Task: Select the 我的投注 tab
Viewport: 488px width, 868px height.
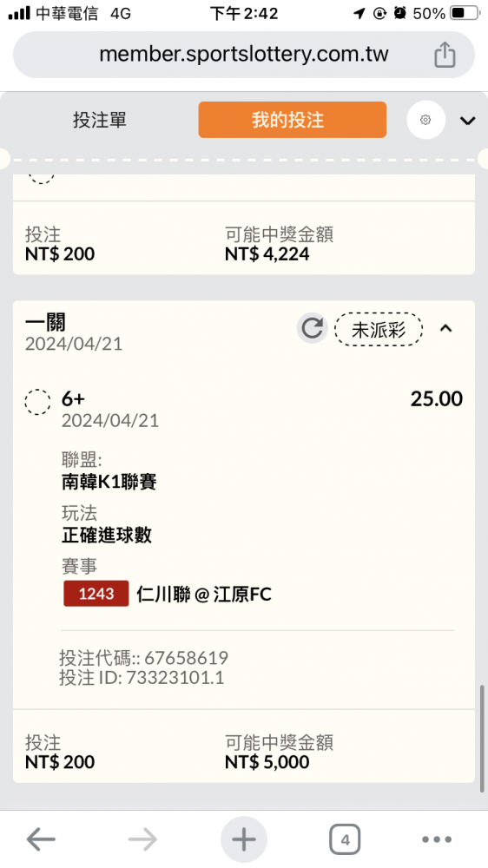Action: 293,120
